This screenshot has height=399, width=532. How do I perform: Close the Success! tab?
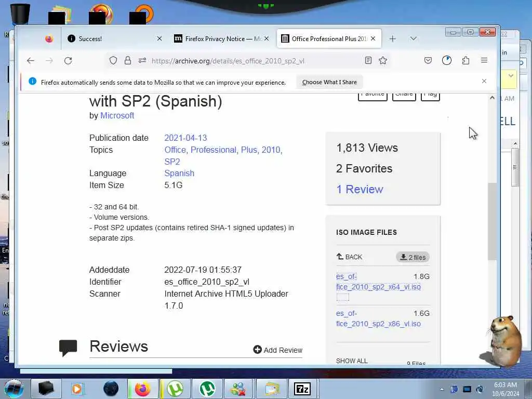pos(159,38)
